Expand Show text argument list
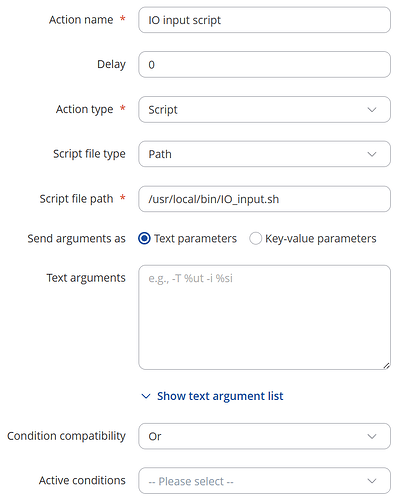The width and height of the screenshot is (396, 500). [220, 396]
